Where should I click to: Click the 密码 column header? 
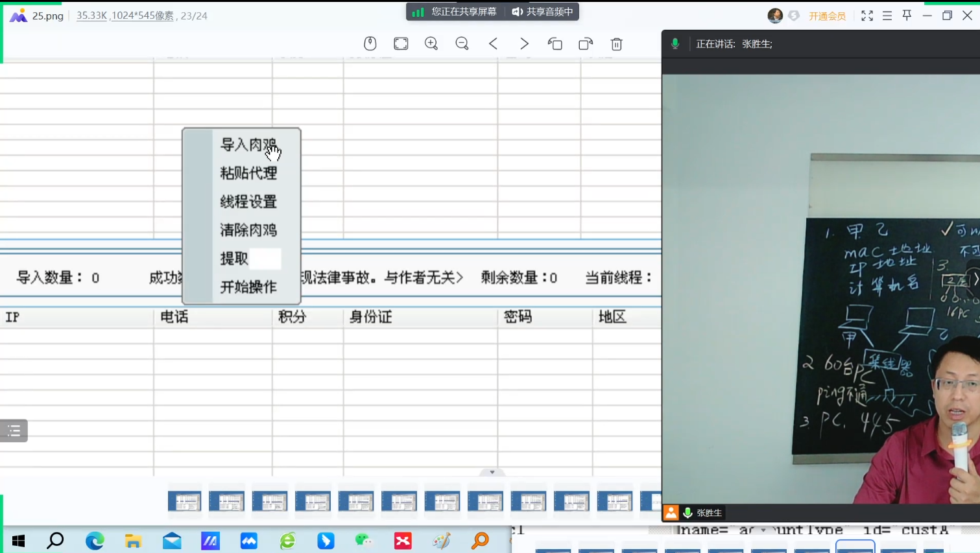[518, 317]
